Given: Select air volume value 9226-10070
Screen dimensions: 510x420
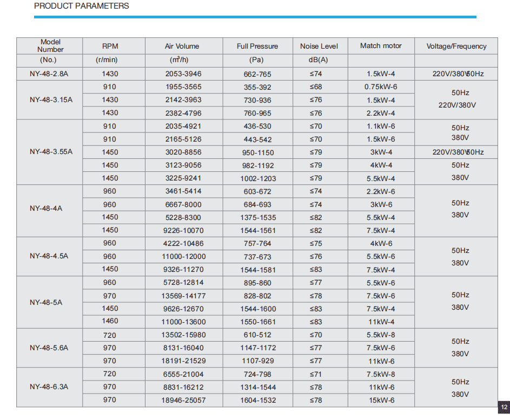Looking at the screenshot, I should 184,230.
